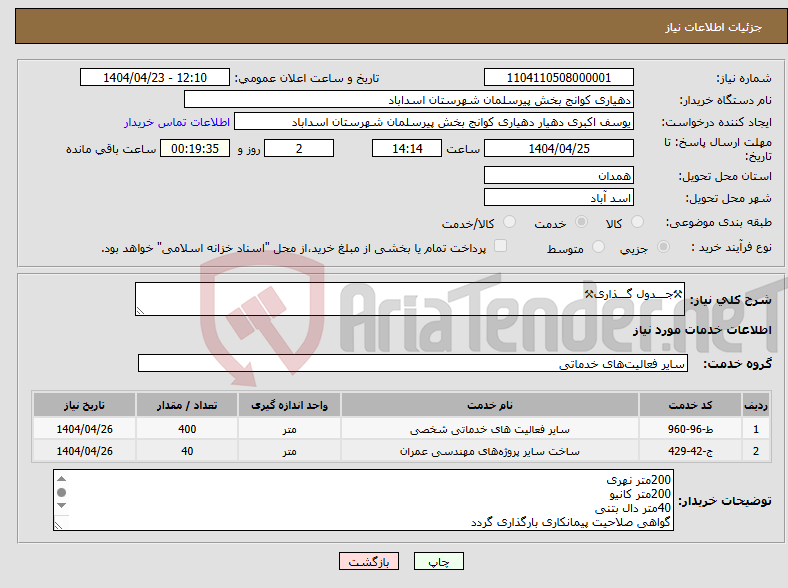Click the واحد اندازه گیری column header

289,405
